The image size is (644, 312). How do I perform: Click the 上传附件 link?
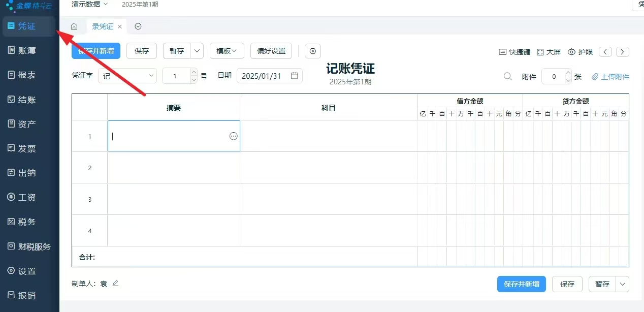point(610,77)
